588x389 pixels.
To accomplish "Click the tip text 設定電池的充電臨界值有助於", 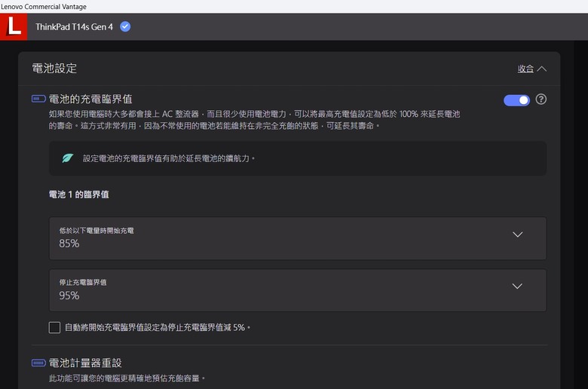I will coord(169,158).
